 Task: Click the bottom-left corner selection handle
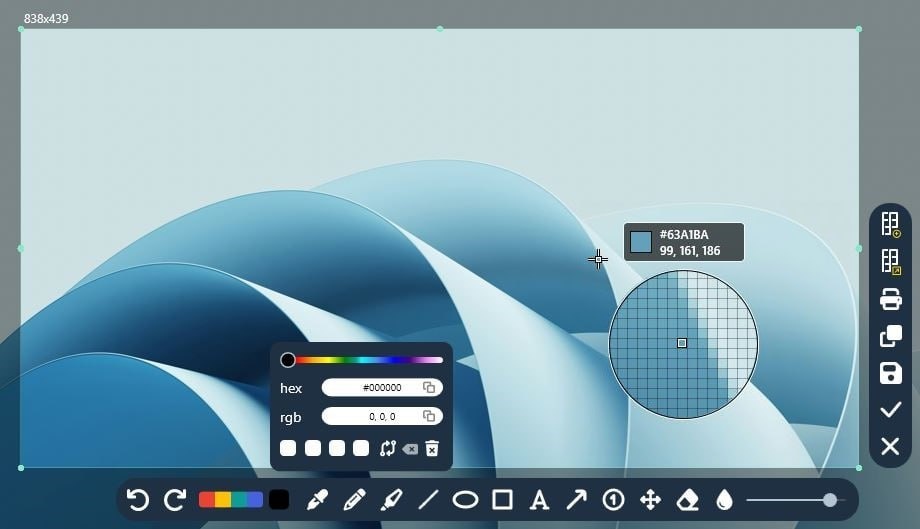click(x=21, y=468)
